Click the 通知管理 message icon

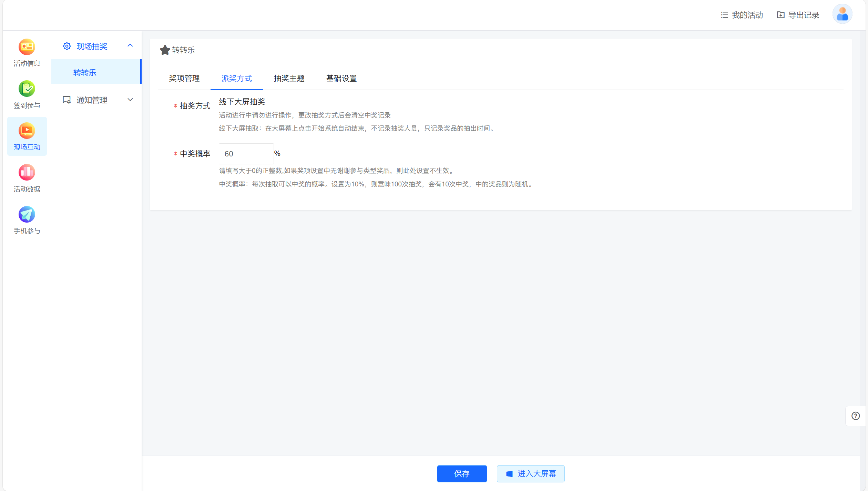(67, 100)
